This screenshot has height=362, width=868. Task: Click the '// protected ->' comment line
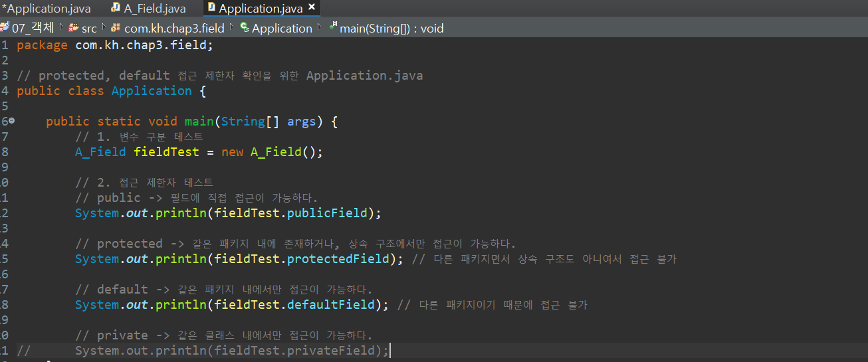point(295,244)
